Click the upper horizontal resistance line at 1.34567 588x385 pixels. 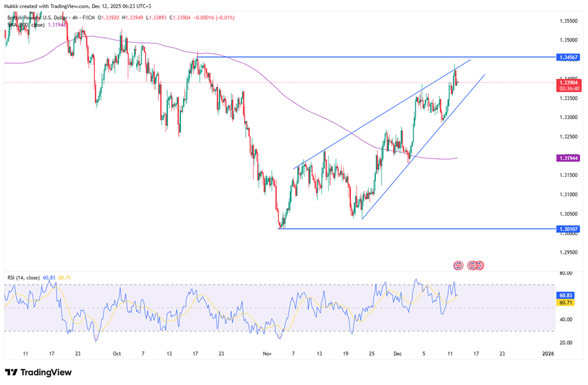point(372,57)
